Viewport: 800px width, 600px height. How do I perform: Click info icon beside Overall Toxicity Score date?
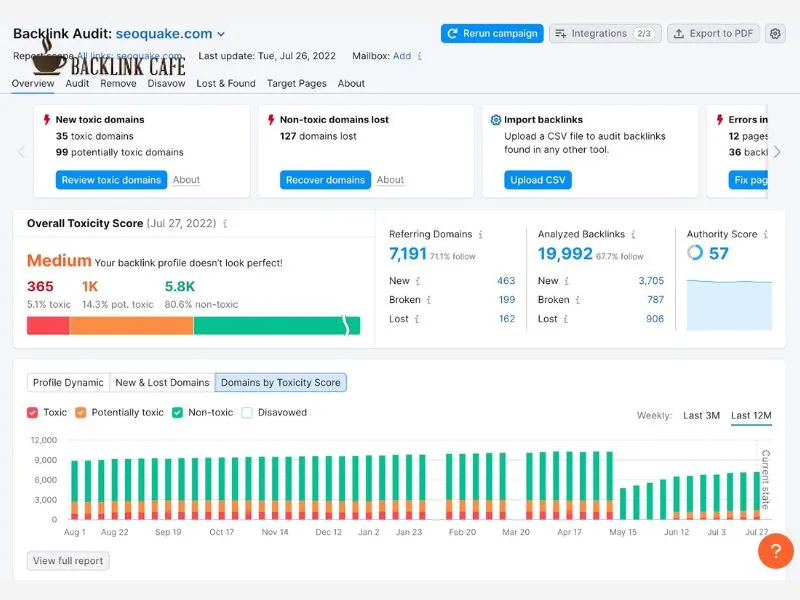[225, 223]
